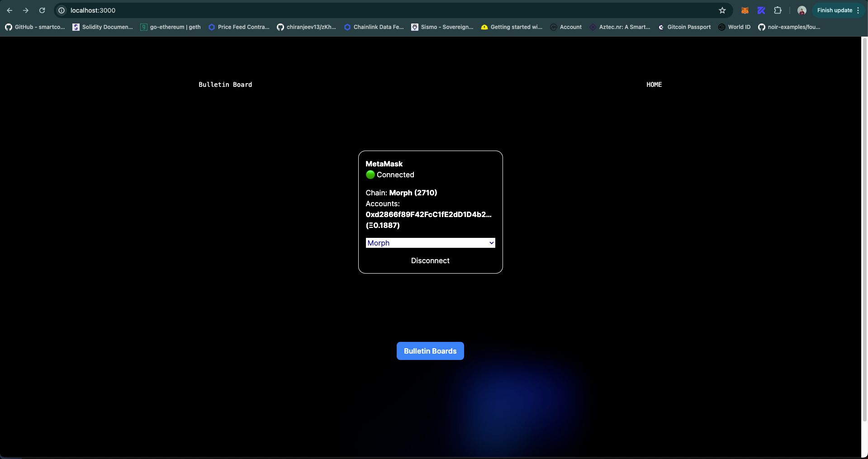Open the Account bookmark
This screenshot has height=459, width=868.
566,27
